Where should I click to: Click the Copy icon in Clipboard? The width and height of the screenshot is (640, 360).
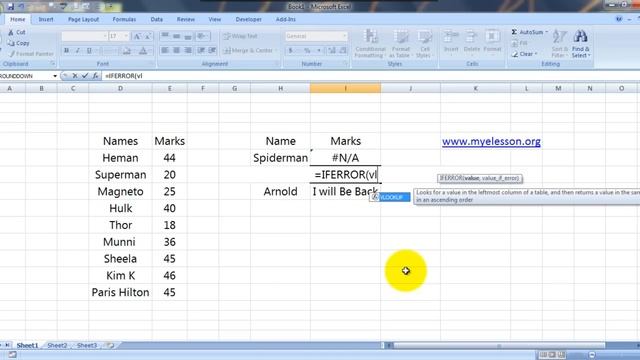point(11,43)
